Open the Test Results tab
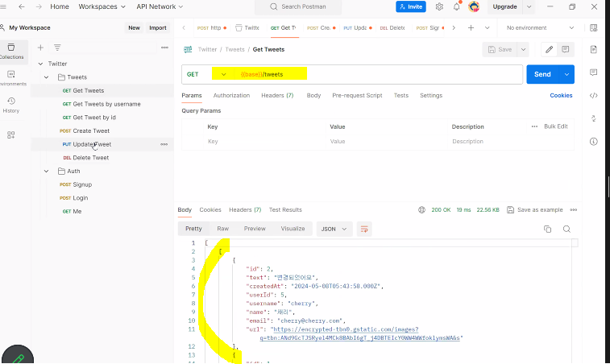 285,209
